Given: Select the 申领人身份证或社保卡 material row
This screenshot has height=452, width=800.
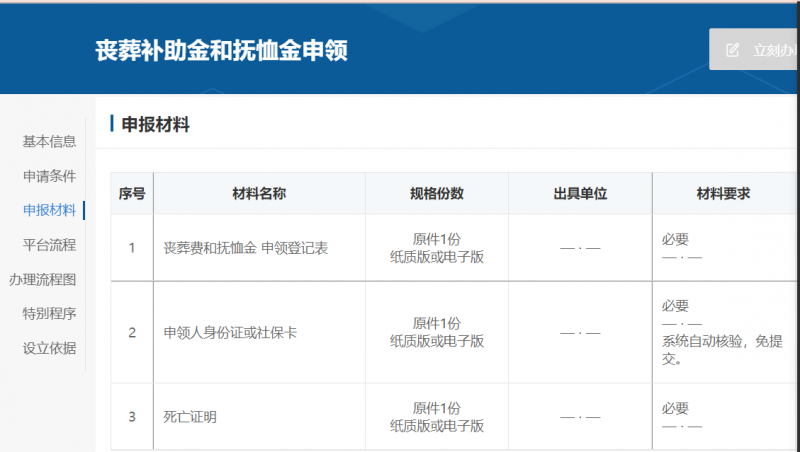Looking at the screenshot, I should pos(230,332).
